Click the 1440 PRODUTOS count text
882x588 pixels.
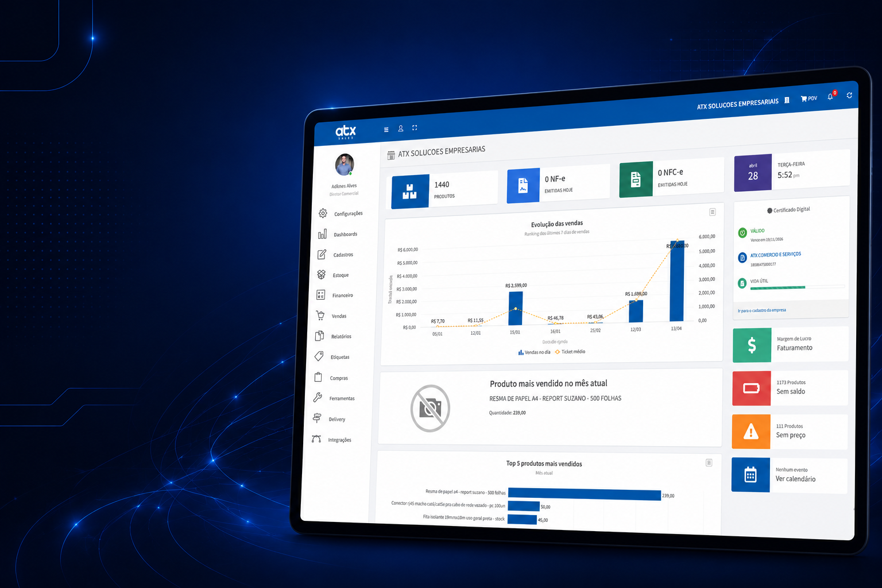[444, 190]
